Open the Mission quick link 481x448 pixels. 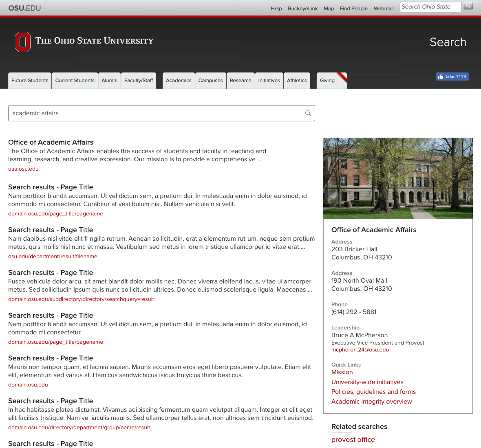coord(342,372)
